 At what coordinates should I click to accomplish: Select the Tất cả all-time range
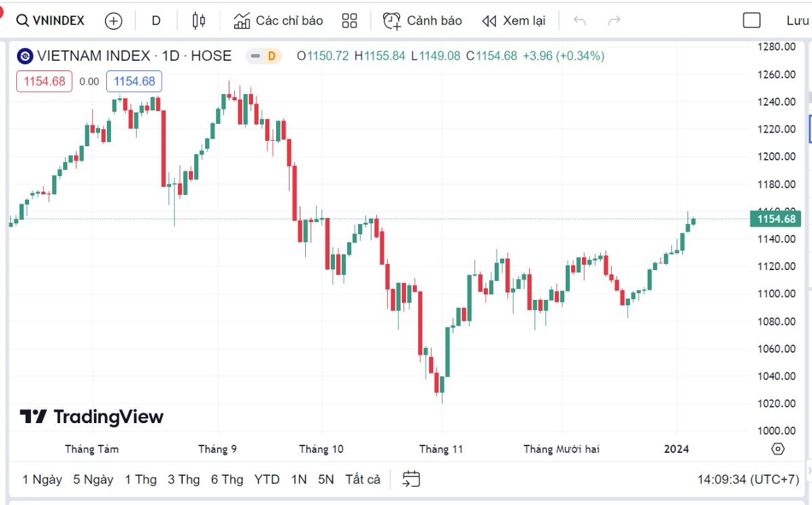coord(363,479)
